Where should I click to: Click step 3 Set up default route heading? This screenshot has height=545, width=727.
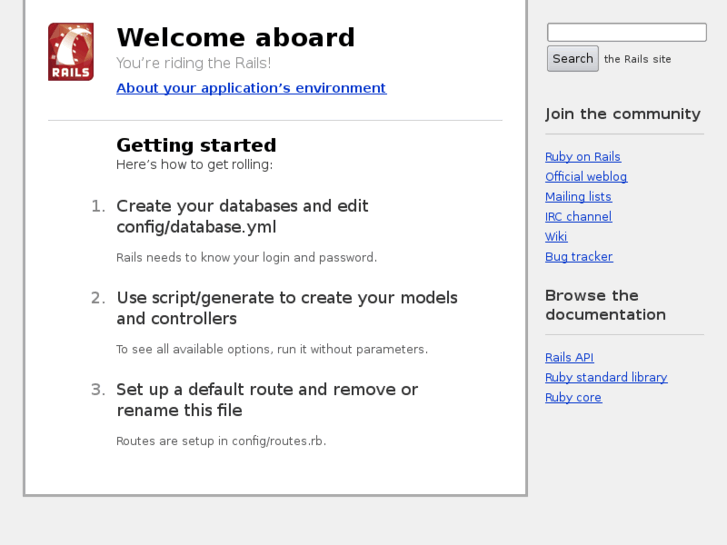point(267,400)
